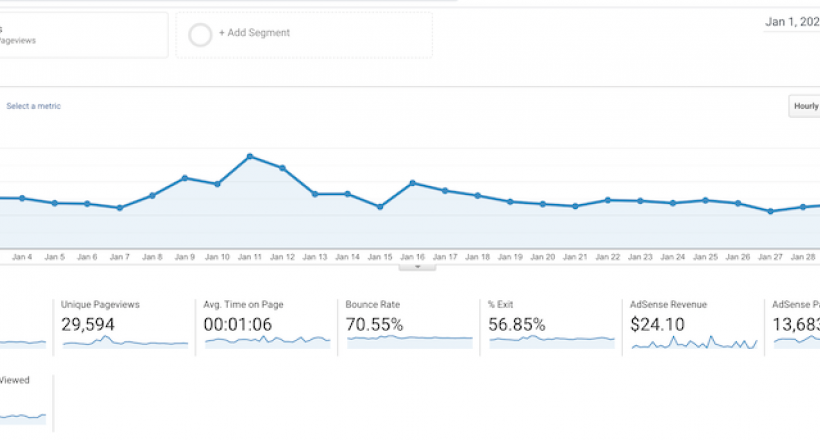Click the 'Unique Pageviews' metric label

[100, 304]
